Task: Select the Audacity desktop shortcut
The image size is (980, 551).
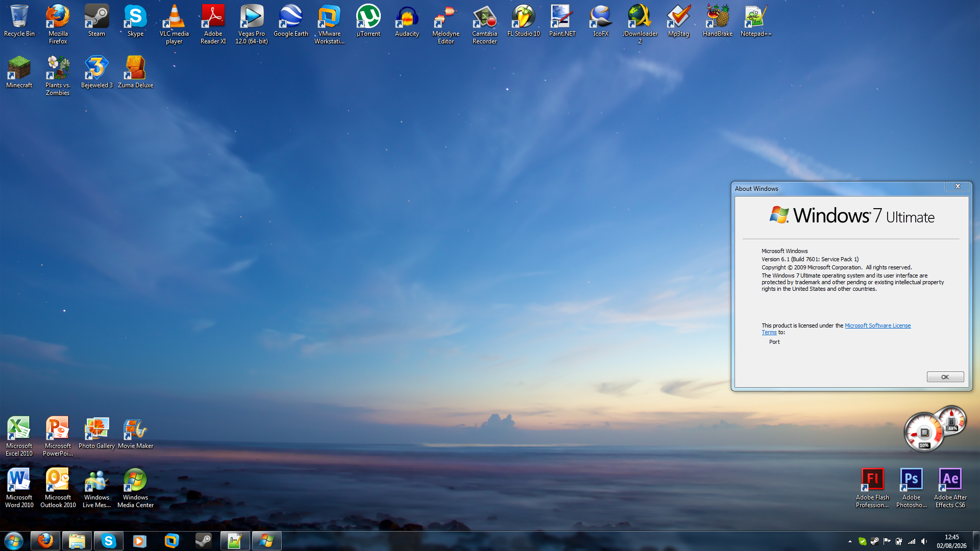Action: [407, 21]
